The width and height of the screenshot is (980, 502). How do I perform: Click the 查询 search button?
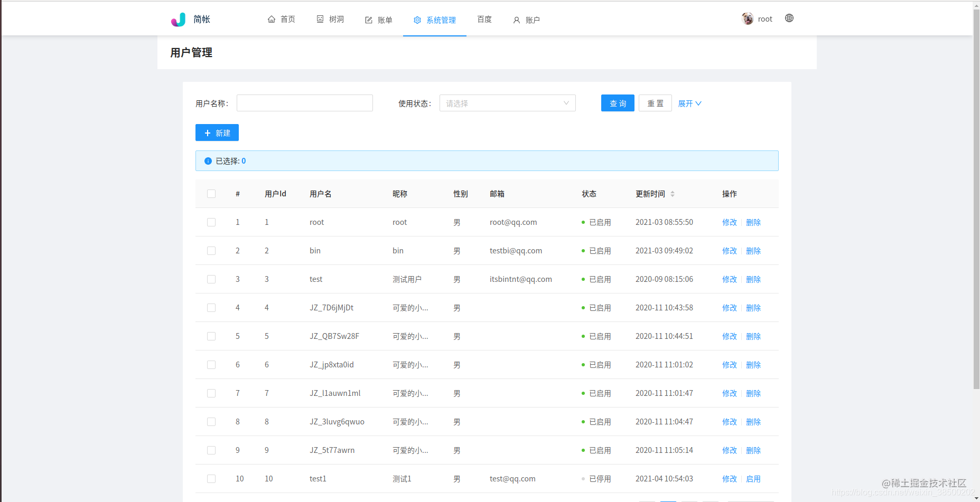pos(617,103)
